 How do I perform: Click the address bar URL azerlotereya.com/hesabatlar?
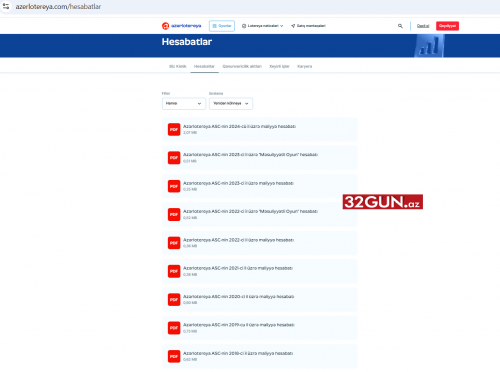click(x=58, y=6)
